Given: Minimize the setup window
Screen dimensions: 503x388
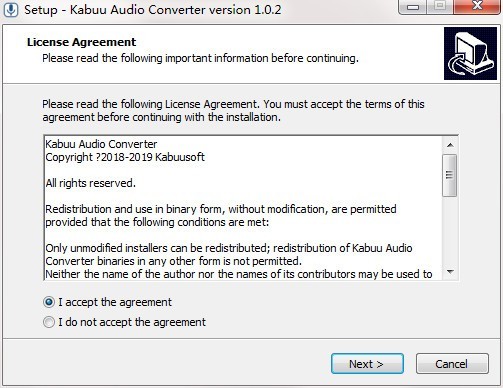Looking at the screenshot, I should pos(413,7).
